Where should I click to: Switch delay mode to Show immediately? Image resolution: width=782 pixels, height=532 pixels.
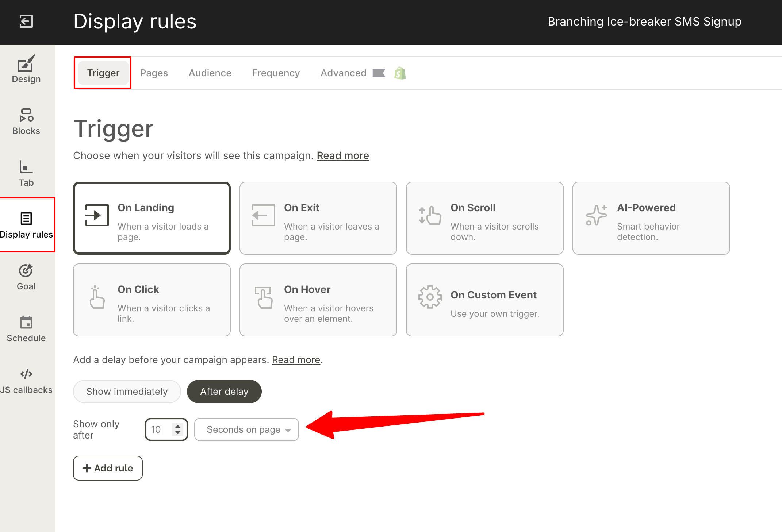(x=127, y=391)
